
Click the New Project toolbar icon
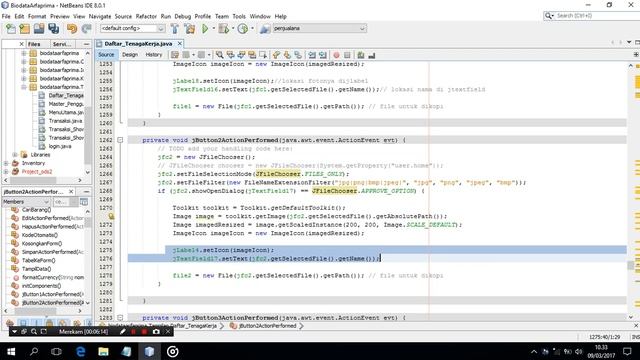click(25, 29)
